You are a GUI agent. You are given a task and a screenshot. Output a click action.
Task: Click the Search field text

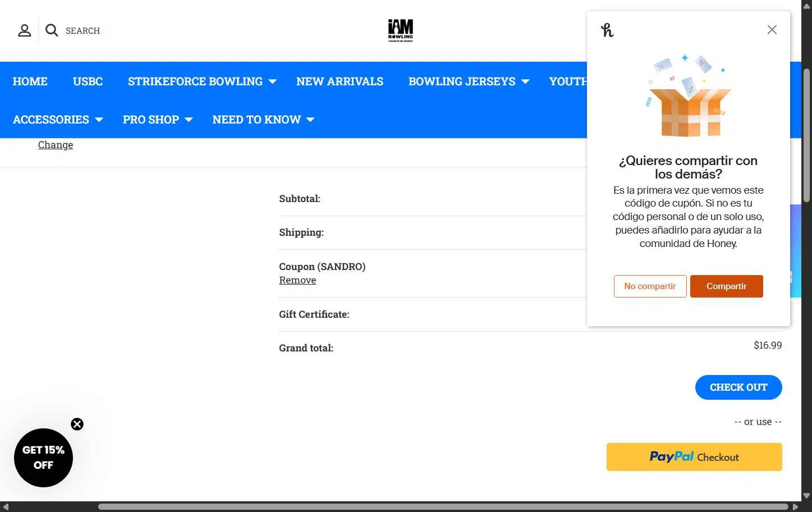pos(82,31)
